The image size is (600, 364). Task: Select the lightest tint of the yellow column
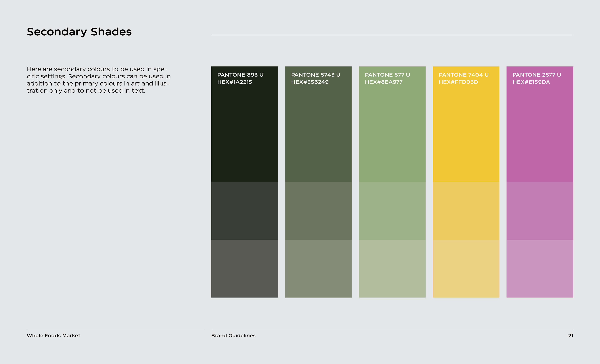point(466,268)
